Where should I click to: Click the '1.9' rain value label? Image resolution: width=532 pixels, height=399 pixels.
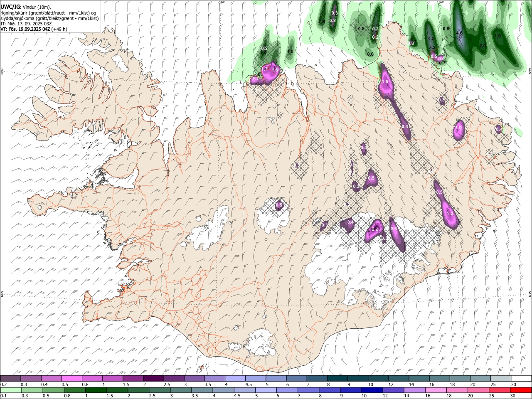tap(498, 36)
